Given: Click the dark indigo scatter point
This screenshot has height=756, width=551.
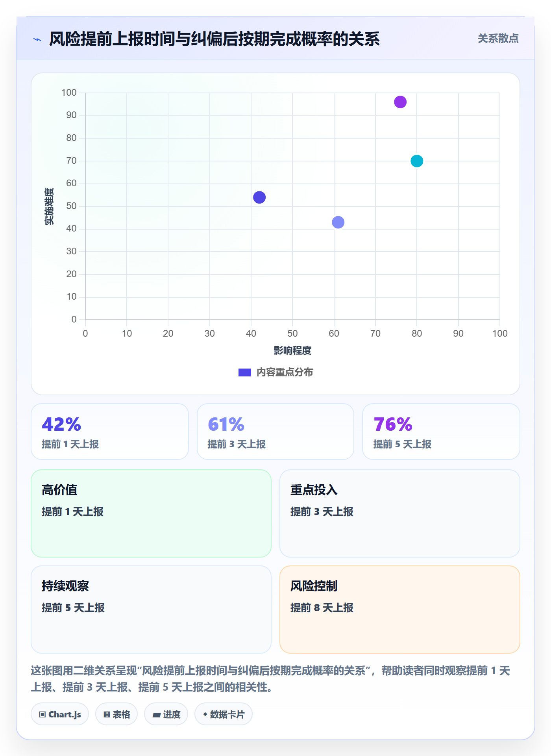Looking at the screenshot, I should coord(259,197).
